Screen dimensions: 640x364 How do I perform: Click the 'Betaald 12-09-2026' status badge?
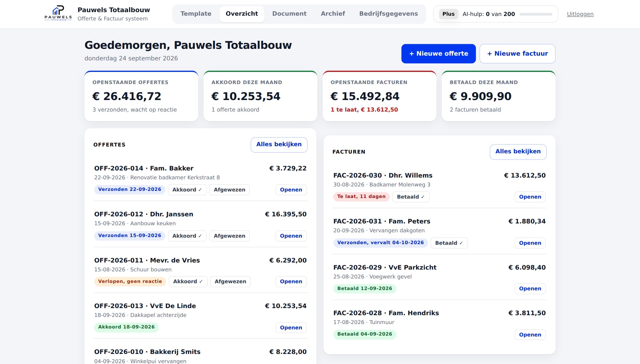pos(365,289)
